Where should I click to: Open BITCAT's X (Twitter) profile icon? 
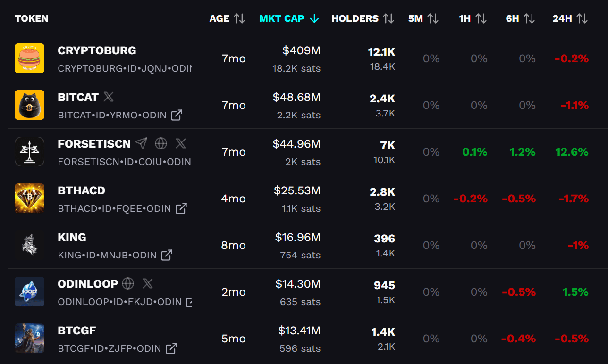[109, 97]
